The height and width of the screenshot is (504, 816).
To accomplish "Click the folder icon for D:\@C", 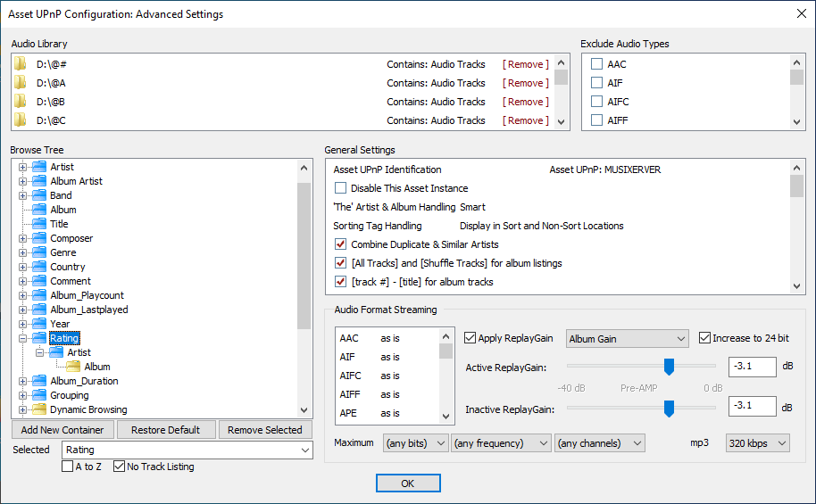I will coord(21,120).
